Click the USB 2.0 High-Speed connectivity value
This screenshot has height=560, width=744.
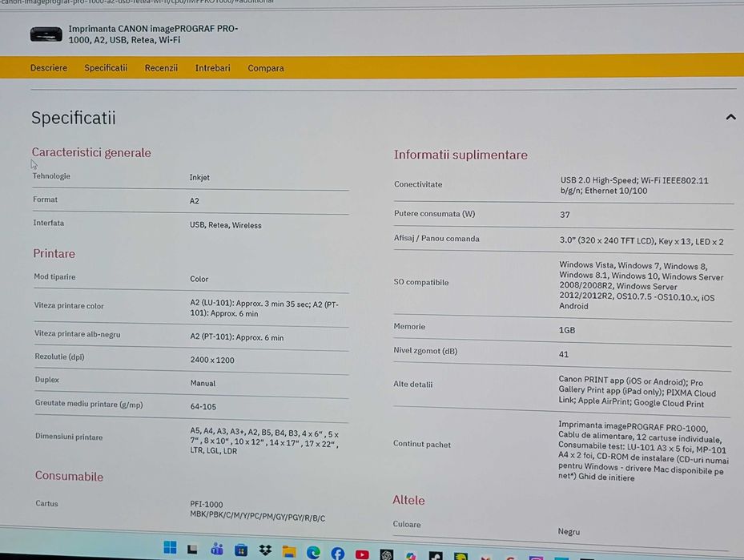[x=634, y=186]
